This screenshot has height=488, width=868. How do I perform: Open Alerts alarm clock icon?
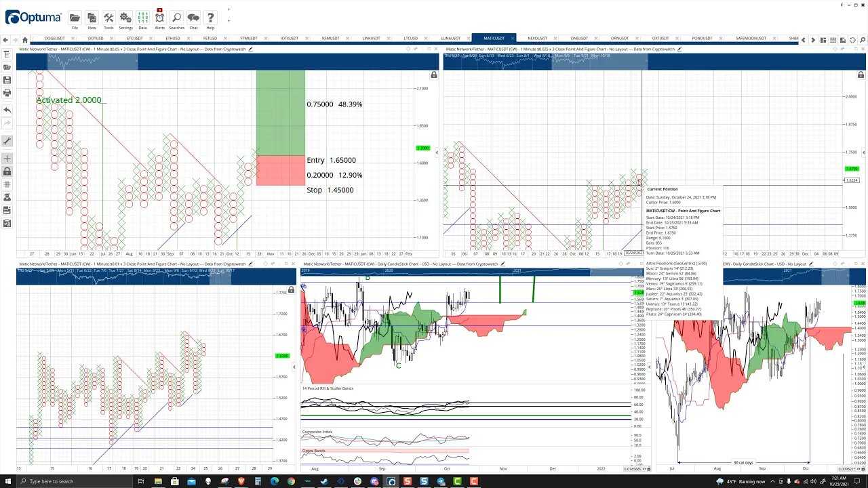tap(159, 18)
